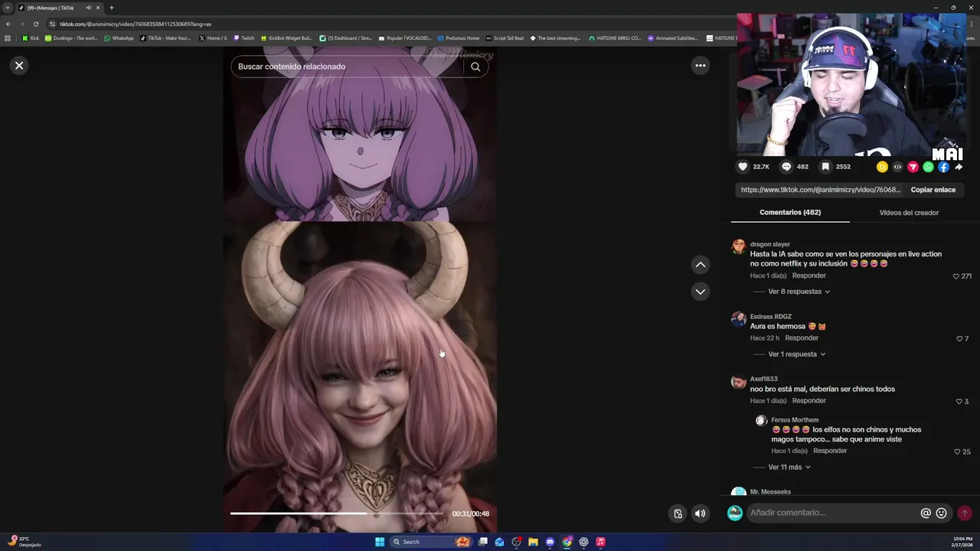Open the Windows Start menu
Image resolution: width=980 pixels, height=551 pixels.
coord(380,542)
